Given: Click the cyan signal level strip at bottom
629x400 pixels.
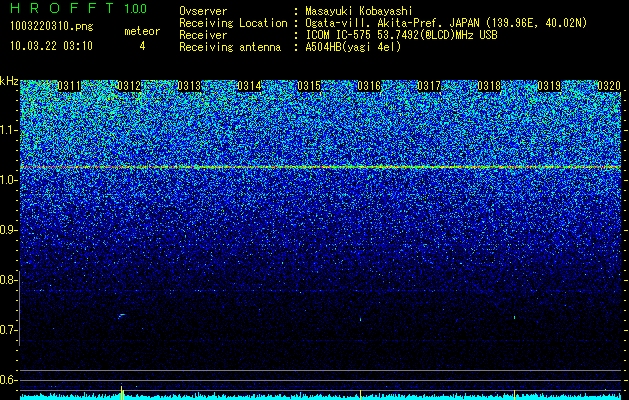Looking at the screenshot, I should 321,396.
